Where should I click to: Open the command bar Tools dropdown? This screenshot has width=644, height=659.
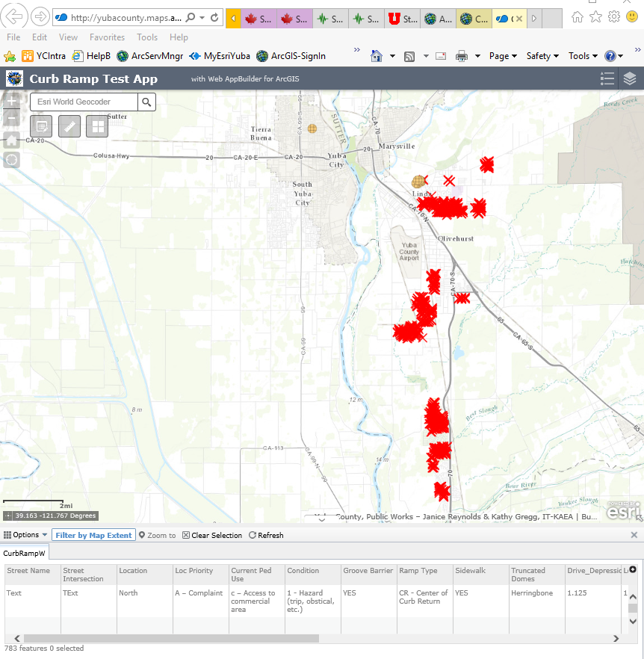[583, 56]
